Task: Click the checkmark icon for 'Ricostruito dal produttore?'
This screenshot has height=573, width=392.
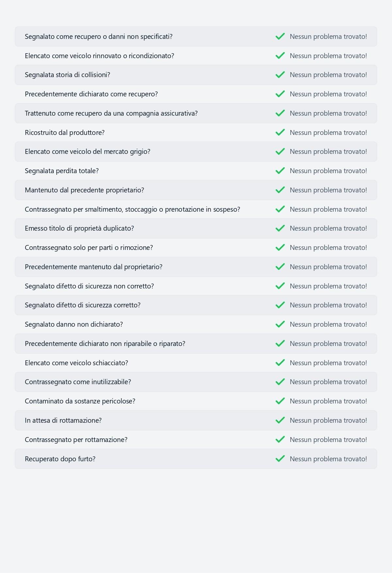Action: pyautogui.click(x=280, y=132)
